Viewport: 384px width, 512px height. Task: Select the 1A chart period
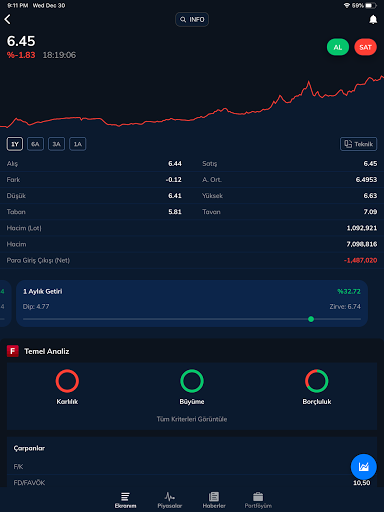coord(78,144)
